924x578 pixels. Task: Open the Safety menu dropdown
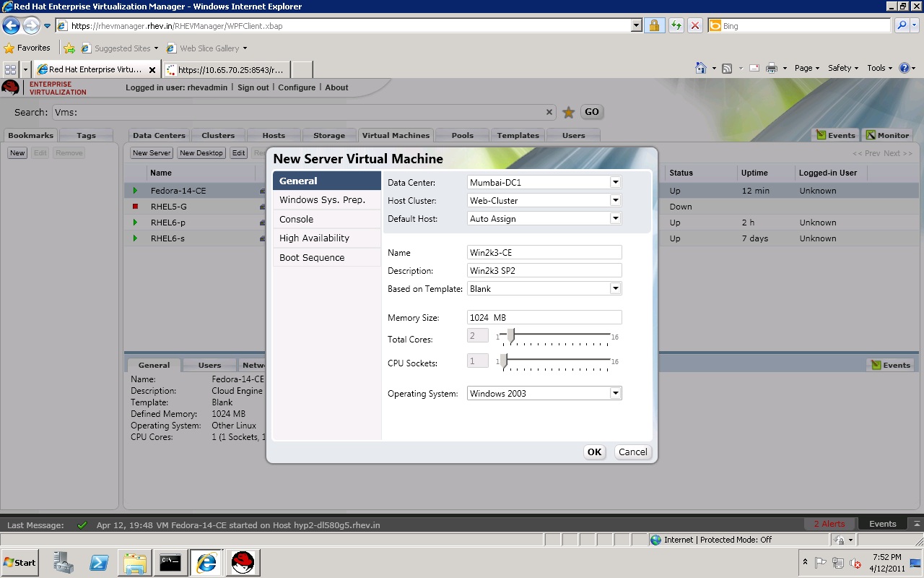tap(842, 68)
